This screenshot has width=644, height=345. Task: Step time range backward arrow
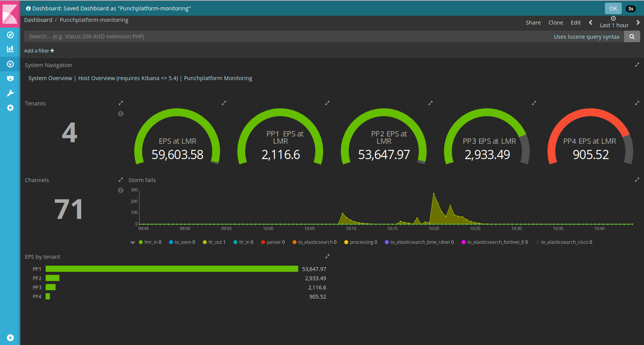[590, 23]
